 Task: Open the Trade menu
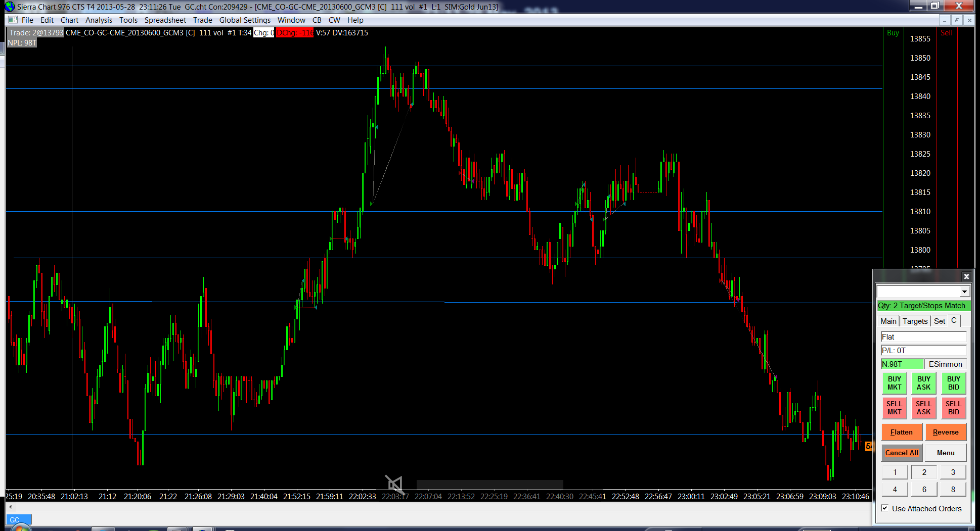pyautogui.click(x=203, y=20)
